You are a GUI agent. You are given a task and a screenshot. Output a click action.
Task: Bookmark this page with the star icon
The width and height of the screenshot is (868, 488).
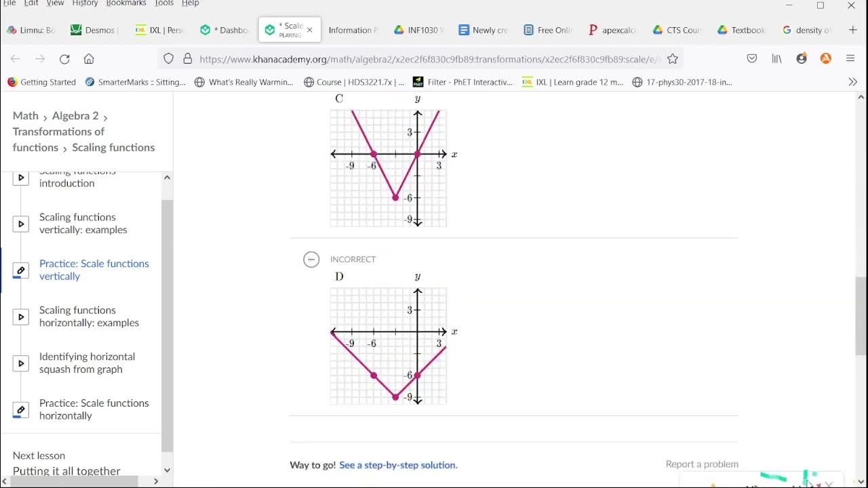click(673, 59)
